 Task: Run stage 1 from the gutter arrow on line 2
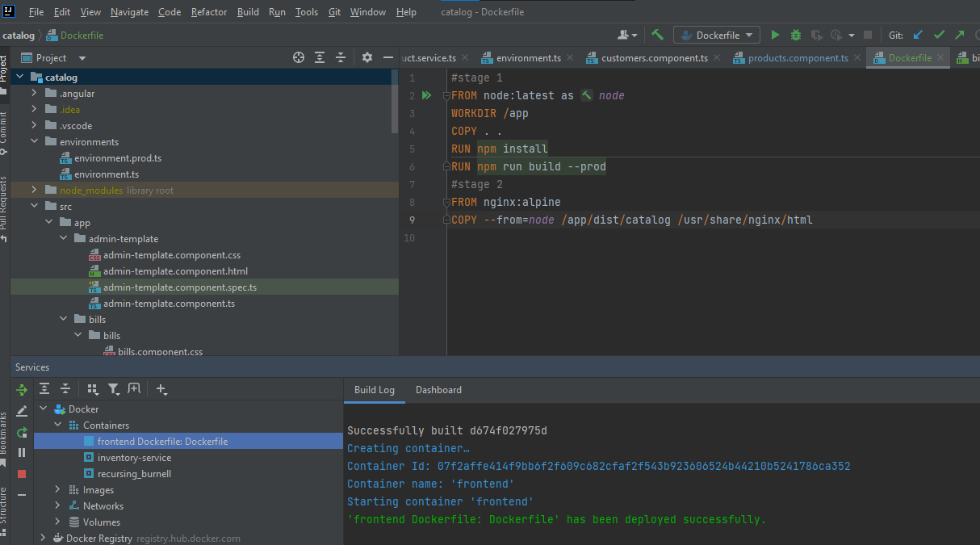click(427, 95)
